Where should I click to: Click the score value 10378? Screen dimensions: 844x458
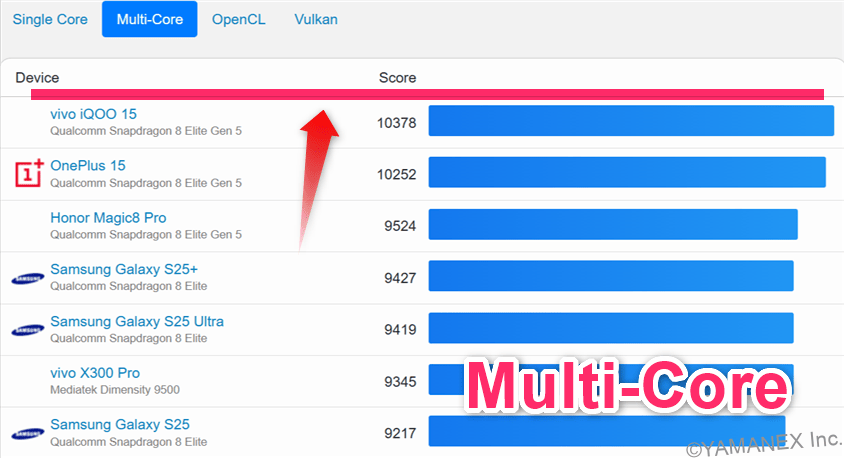click(397, 123)
